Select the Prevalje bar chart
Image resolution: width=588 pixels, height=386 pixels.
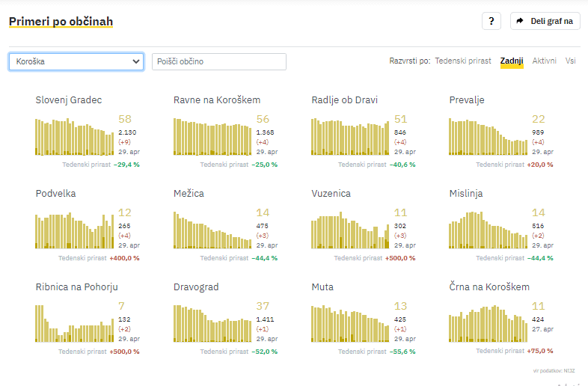[x=488, y=135]
